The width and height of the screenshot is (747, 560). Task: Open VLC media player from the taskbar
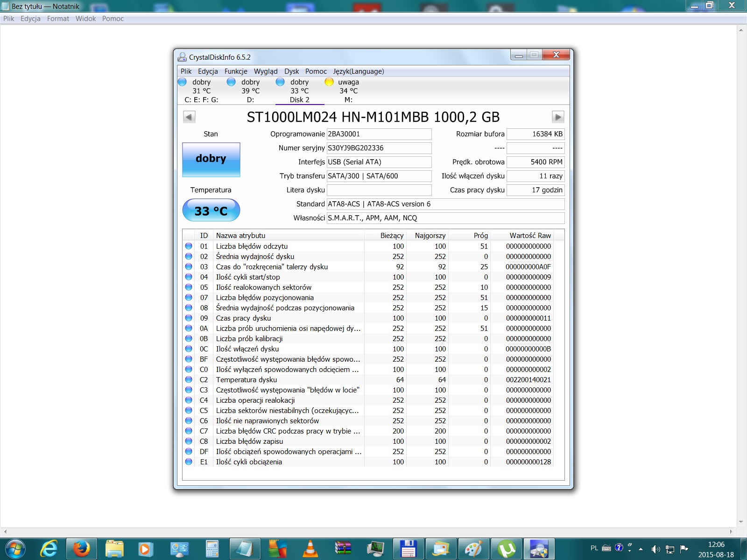click(310, 549)
